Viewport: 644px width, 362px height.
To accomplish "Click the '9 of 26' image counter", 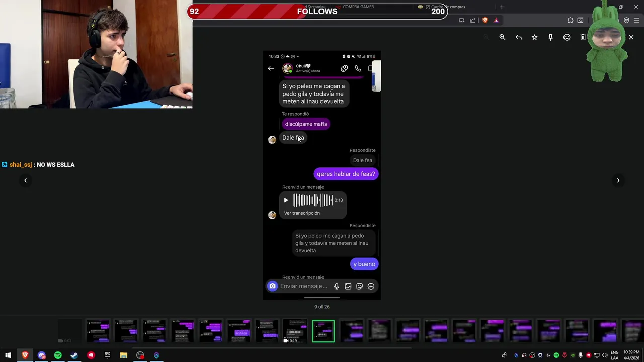I will point(322,307).
